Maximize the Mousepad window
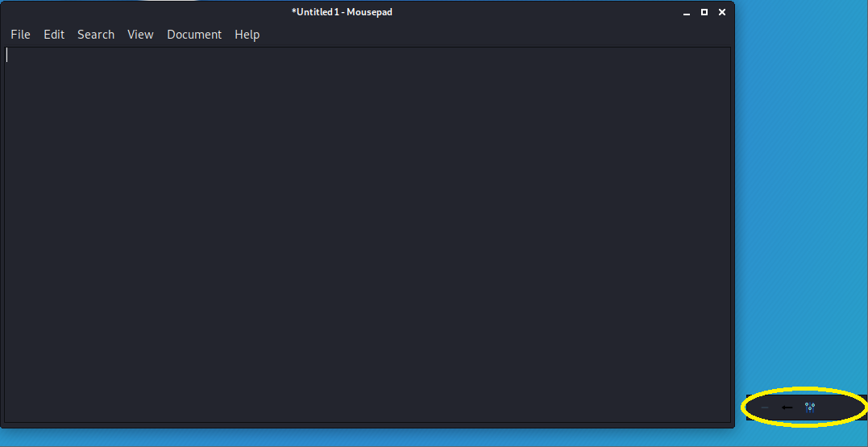 704,12
